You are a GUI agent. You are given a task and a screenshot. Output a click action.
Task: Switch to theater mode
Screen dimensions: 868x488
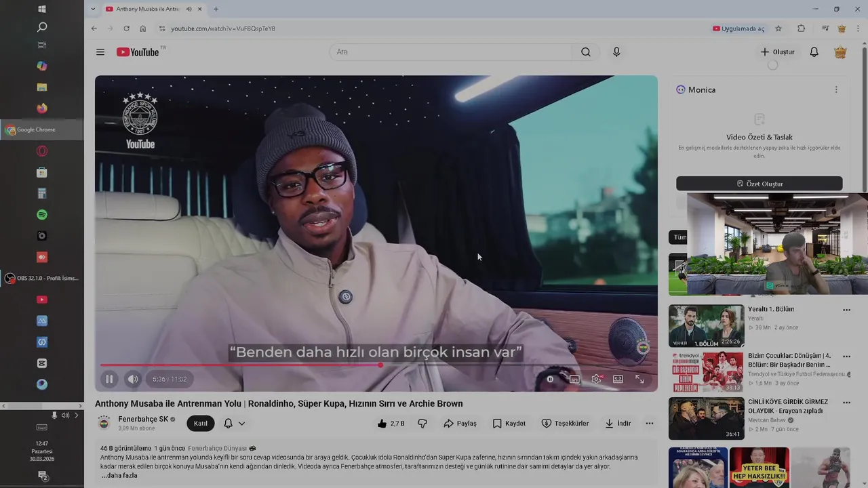click(618, 379)
